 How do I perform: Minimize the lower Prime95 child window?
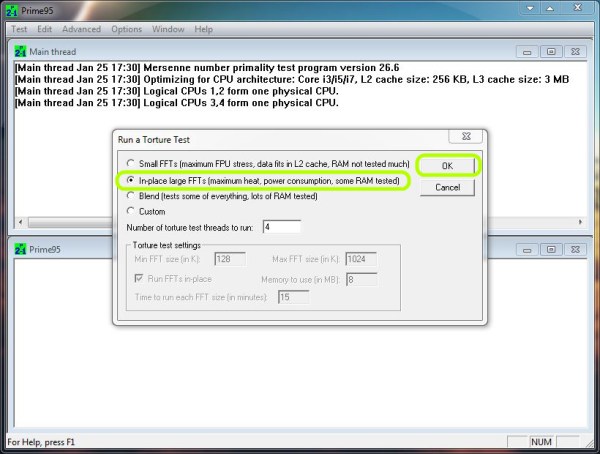[527, 250]
